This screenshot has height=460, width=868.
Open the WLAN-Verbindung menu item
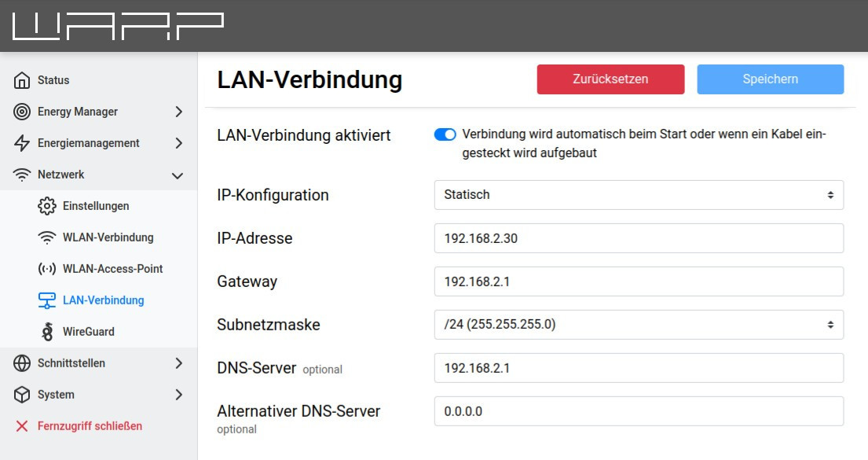pyautogui.click(x=108, y=237)
